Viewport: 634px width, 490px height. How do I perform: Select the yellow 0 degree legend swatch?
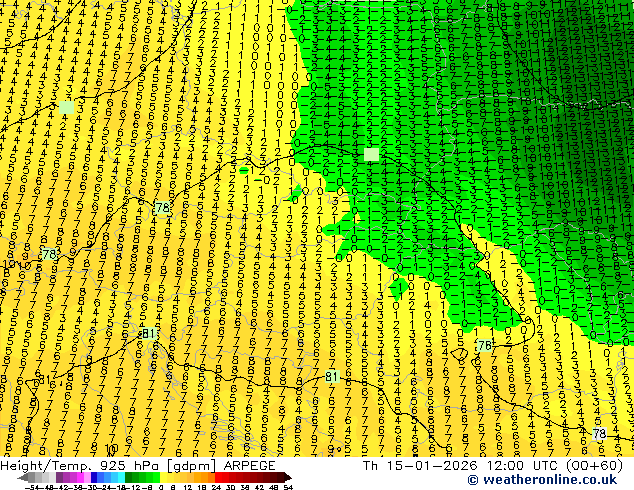[163, 477]
